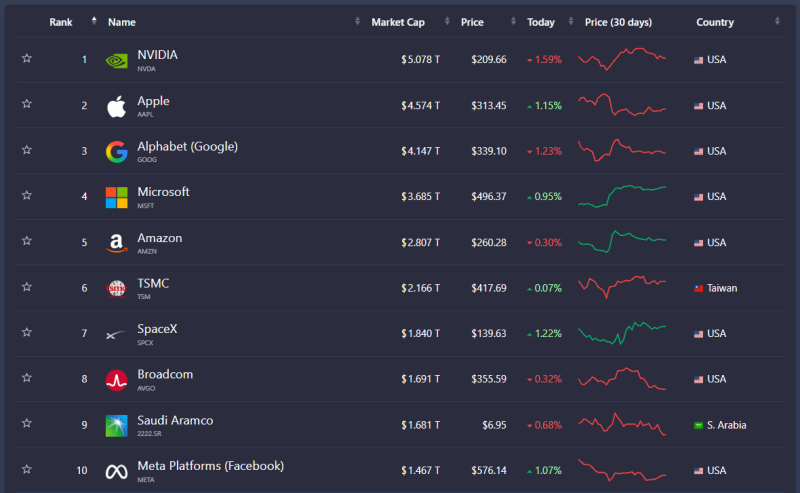Screen dimensions: 800x493
Task: Sort by Today change arrows
Action: tap(571, 21)
